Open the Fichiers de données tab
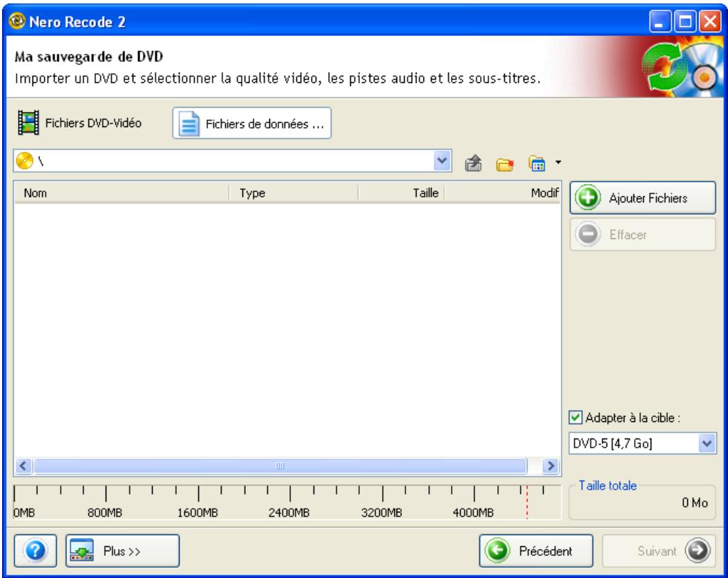 click(x=251, y=124)
